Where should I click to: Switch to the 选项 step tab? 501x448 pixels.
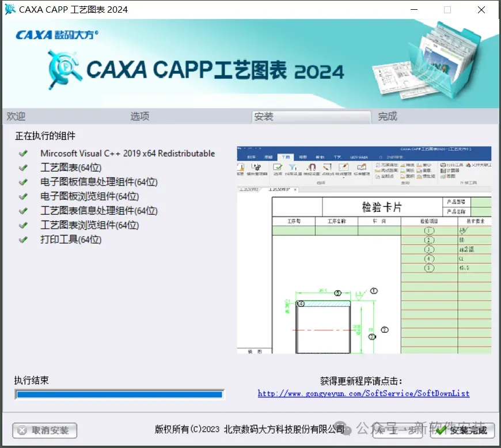[x=139, y=116]
